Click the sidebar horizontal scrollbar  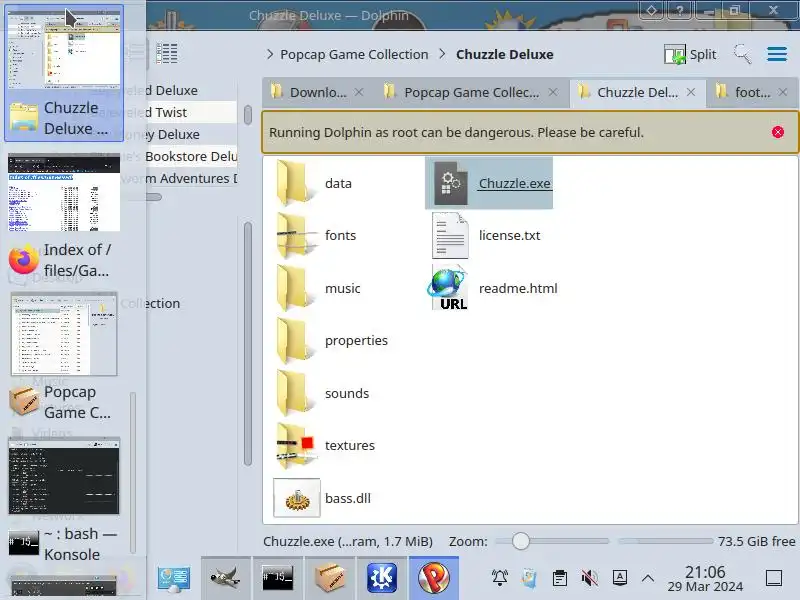click(x=154, y=197)
